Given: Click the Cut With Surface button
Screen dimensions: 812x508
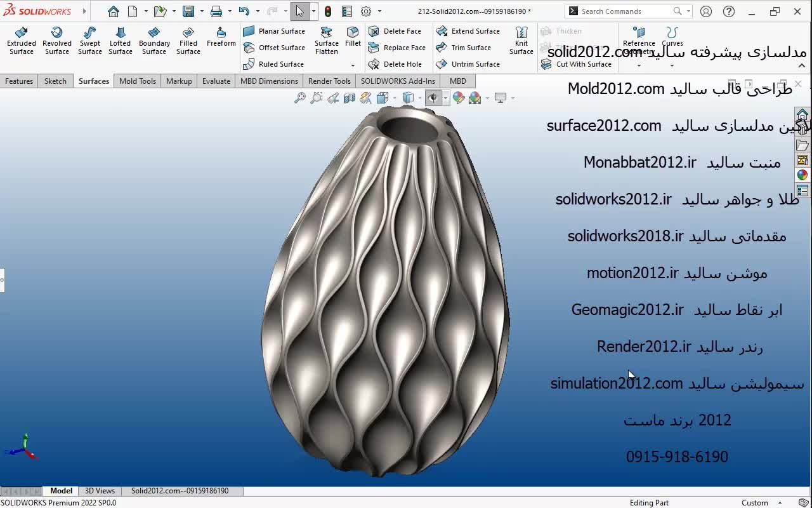Looking at the screenshot, I should [577, 64].
